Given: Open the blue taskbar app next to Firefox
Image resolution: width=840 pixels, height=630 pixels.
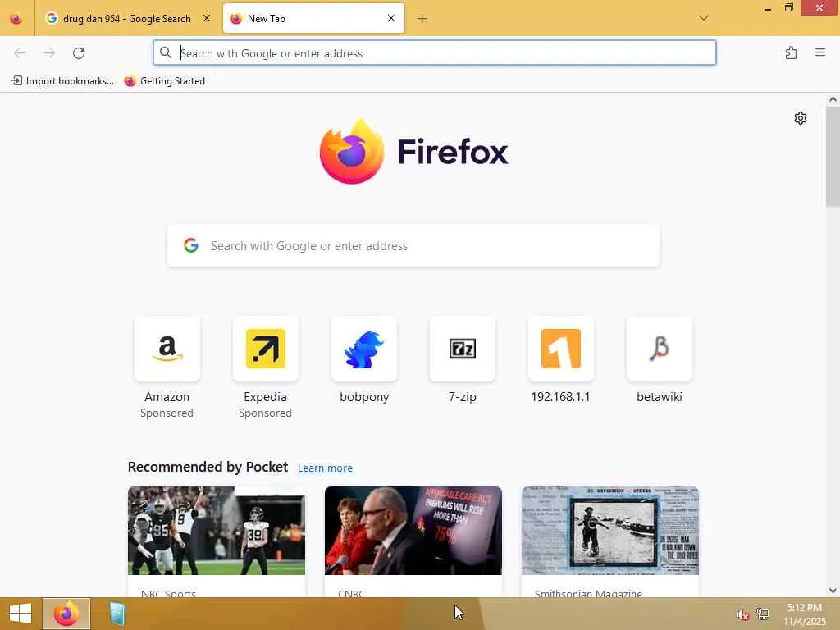Looking at the screenshot, I should coord(116,614).
